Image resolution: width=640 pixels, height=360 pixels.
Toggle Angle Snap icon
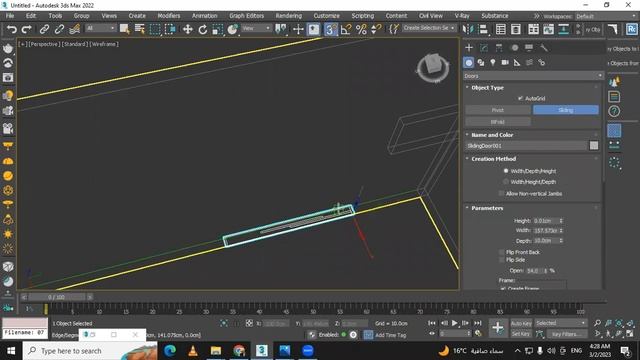coord(346,29)
